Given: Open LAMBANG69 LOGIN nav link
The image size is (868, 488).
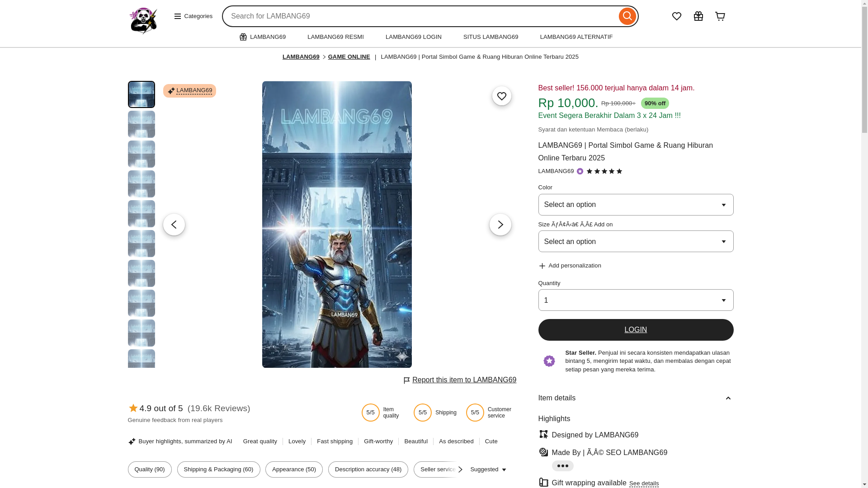Looking at the screenshot, I should pyautogui.click(x=413, y=37).
